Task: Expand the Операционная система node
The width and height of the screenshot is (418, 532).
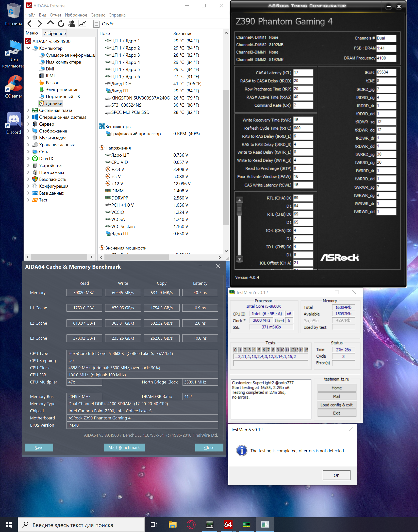Action: click(28, 117)
